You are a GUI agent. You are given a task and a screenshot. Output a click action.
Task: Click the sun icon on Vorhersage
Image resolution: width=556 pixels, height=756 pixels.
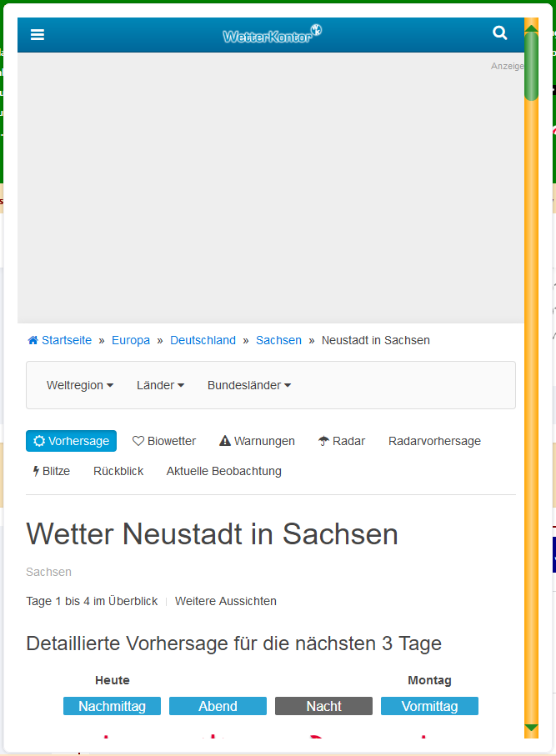[39, 441]
